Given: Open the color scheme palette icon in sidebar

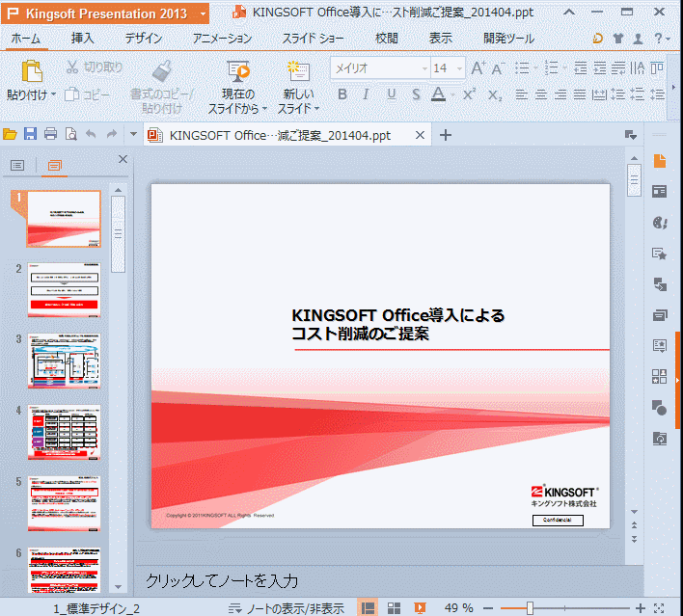Looking at the screenshot, I should [660, 223].
